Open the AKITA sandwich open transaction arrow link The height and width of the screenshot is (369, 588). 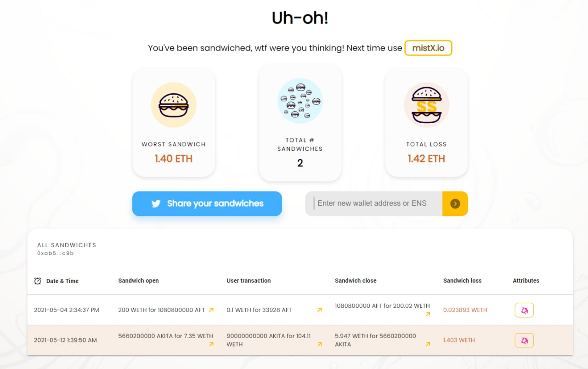[211, 344]
